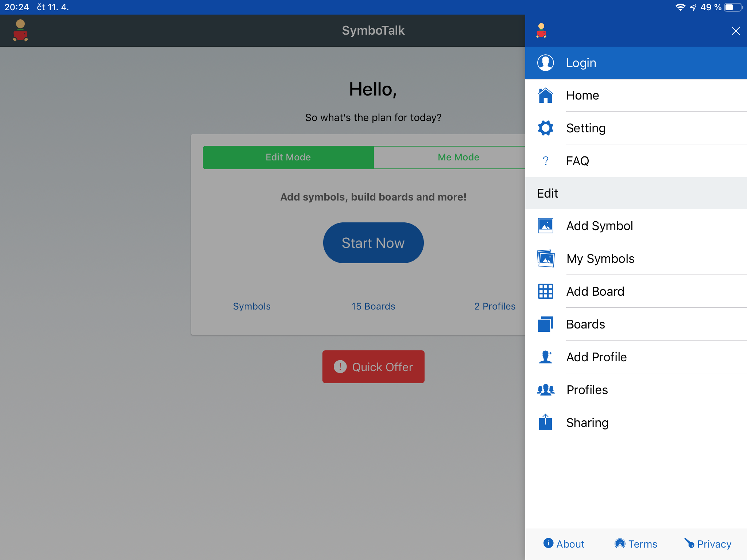Open the Privacy link in footer
The image size is (747, 560).
pos(708,544)
